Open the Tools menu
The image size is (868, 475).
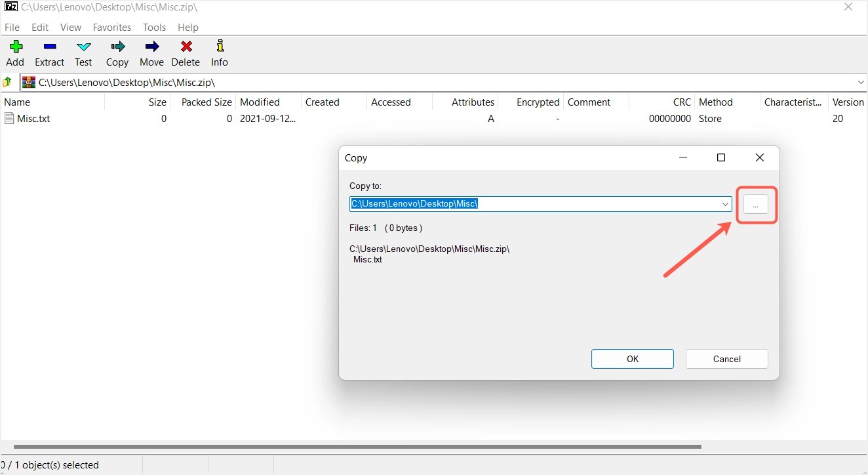pos(154,28)
